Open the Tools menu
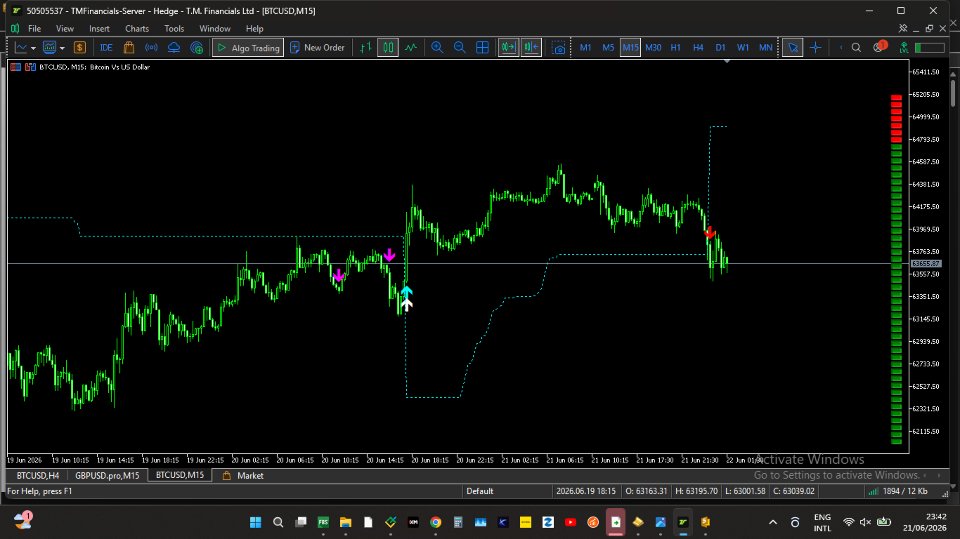This screenshot has height=539, width=960. click(x=174, y=28)
